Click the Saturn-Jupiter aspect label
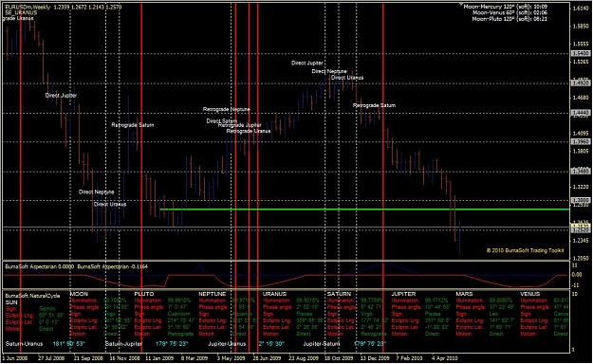This screenshot has width=593, height=364. pyautogui.click(x=123, y=344)
